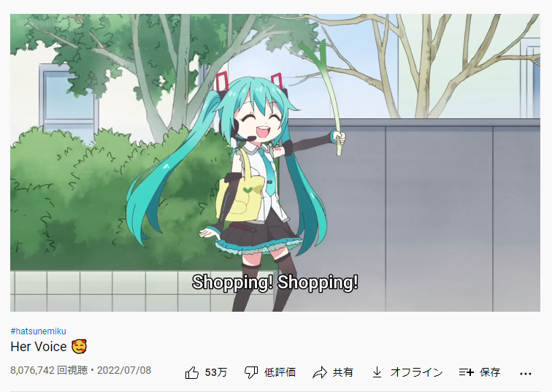
Task: Click the smiling hearts emoji in title
Action: click(x=79, y=347)
